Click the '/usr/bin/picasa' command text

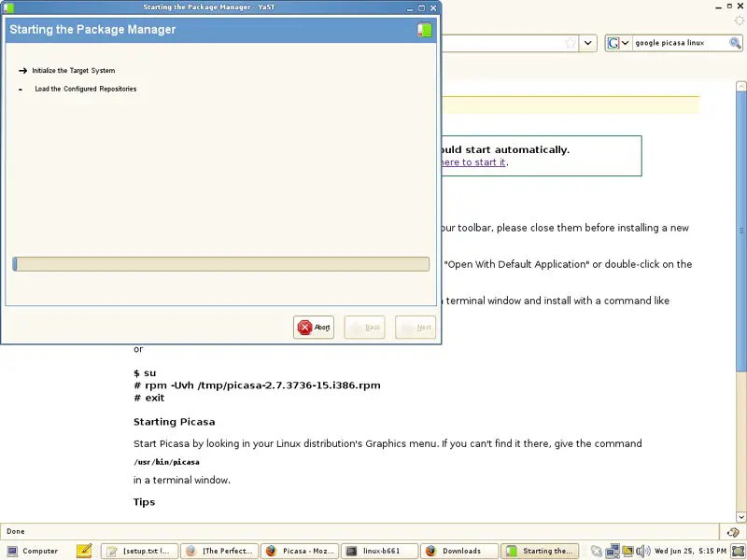pos(166,462)
